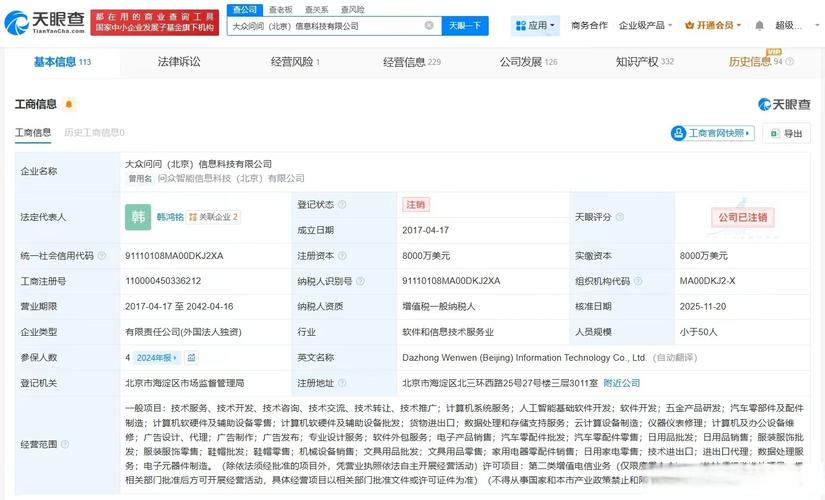Click help icon beside 经营范围

click(x=65, y=444)
